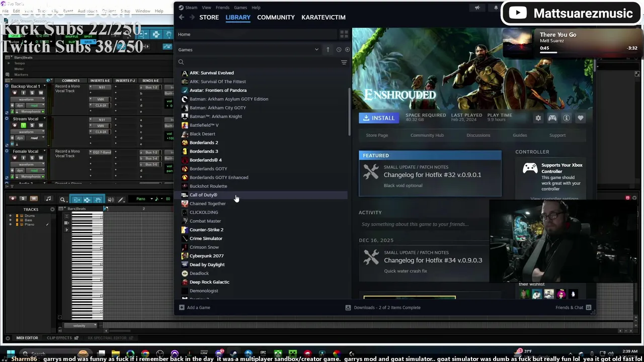Select Counter-Strike 2 in library list

[x=206, y=230]
